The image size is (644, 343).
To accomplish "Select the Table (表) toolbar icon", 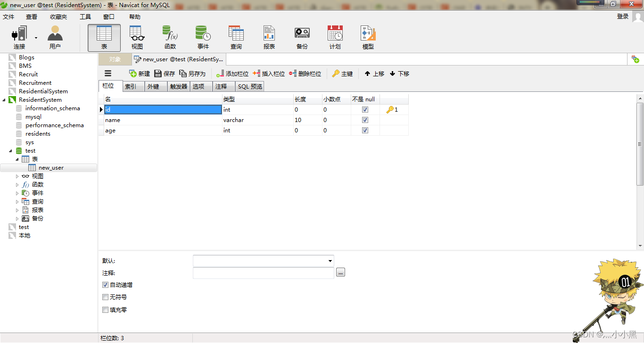I will pyautogui.click(x=104, y=38).
